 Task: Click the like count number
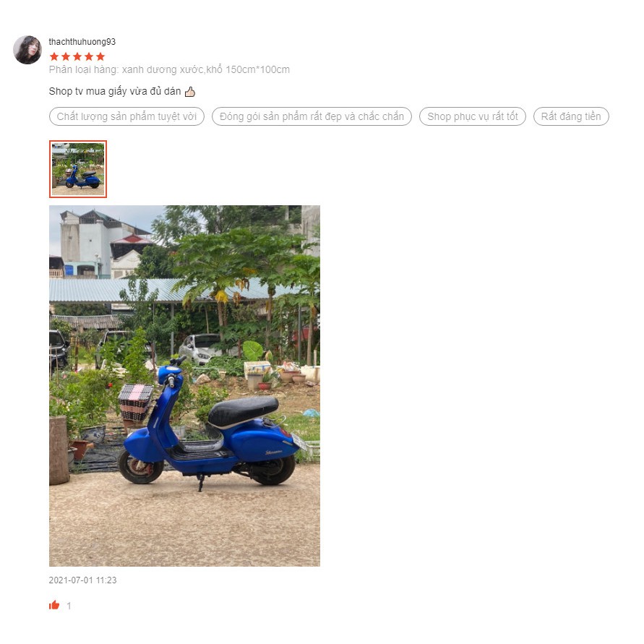pyautogui.click(x=69, y=606)
